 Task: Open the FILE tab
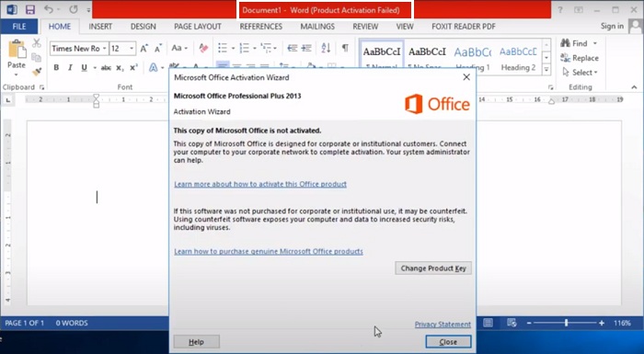point(19,27)
